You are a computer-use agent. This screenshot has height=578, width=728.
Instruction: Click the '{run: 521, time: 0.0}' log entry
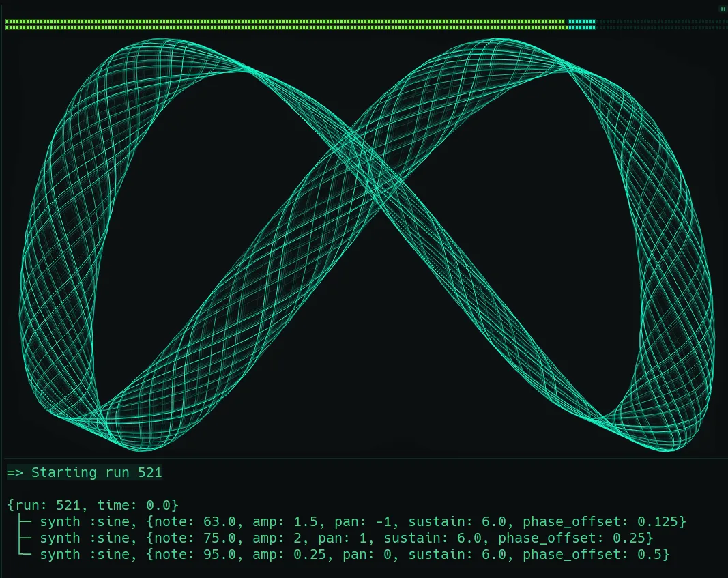tap(92, 505)
